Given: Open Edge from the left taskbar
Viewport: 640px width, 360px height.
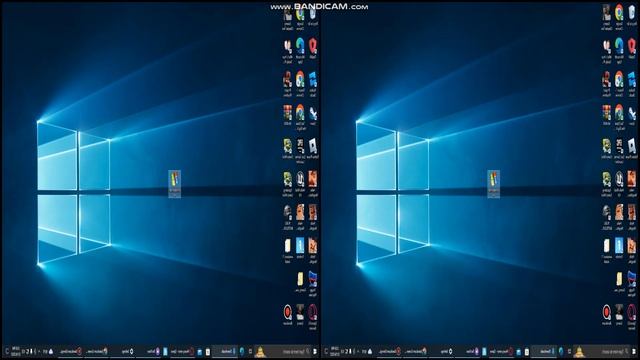Looking at the screenshot, I should click(x=242, y=351).
